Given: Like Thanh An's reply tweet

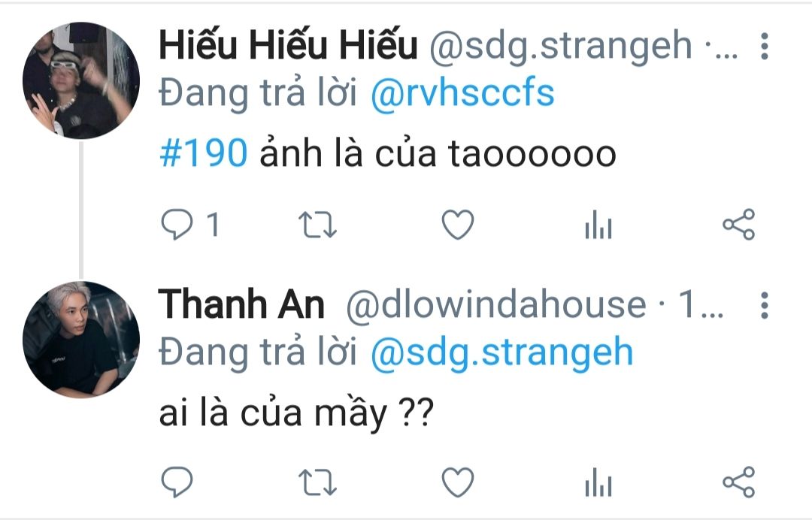Looking at the screenshot, I should click(x=458, y=482).
